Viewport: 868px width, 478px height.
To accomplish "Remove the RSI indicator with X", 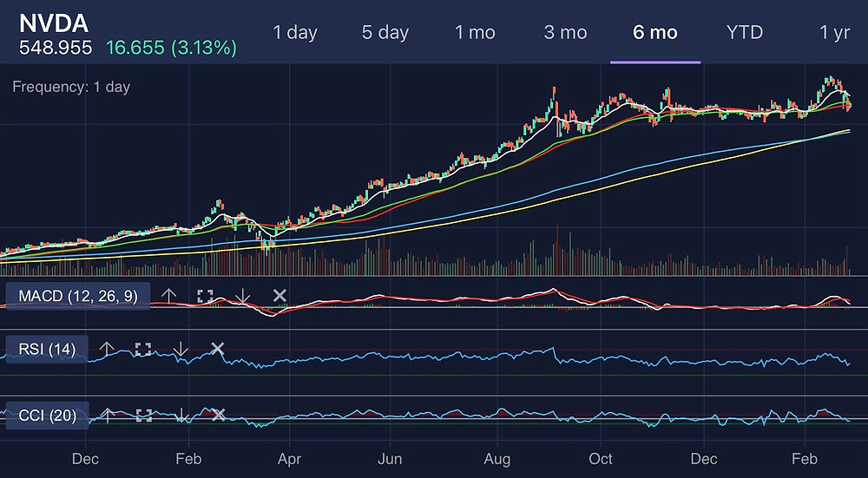I will point(218,349).
